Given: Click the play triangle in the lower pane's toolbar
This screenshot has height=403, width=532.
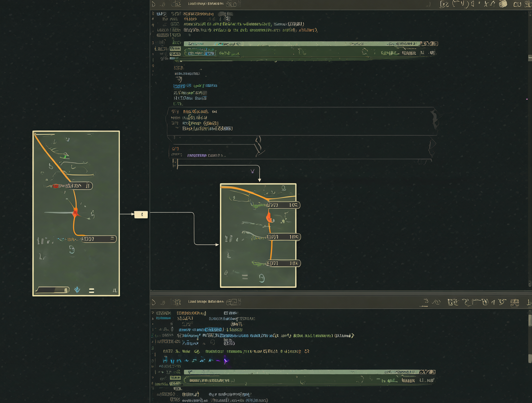Looking at the screenshot, I should click(154, 302).
